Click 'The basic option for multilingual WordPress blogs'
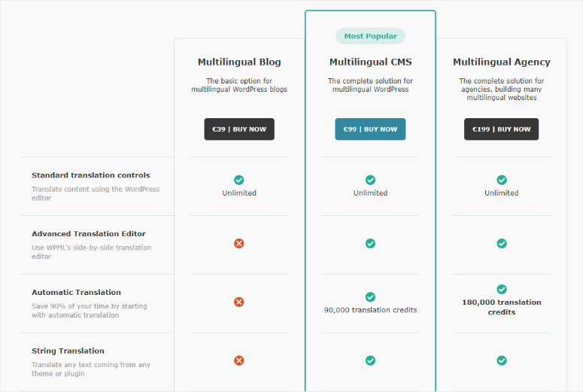This screenshot has width=583, height=392. (239, 85)
